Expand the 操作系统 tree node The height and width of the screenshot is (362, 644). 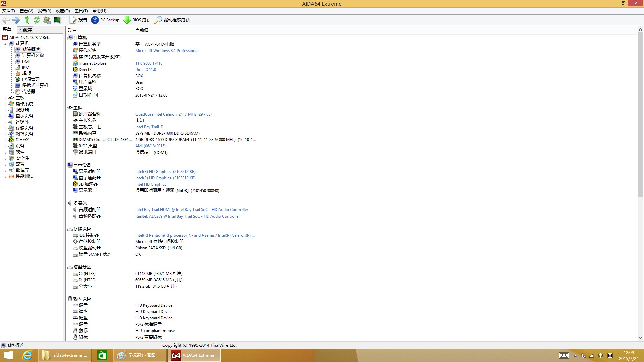[x=5, y=104]
